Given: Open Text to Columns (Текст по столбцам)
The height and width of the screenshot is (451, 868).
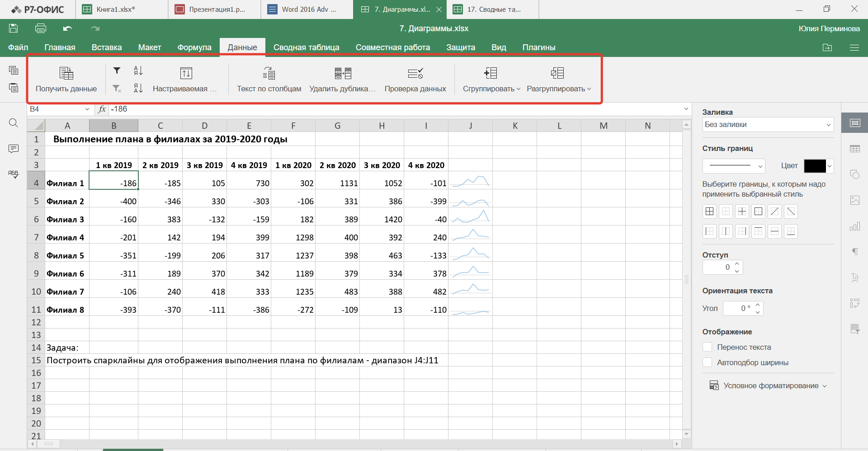Looking at the screenshot, I should pyautogui.click(x=269, y=73).
